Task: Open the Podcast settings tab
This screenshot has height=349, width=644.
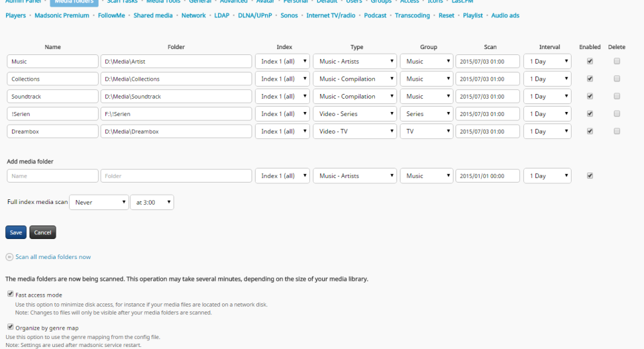Action: (375, 15)
